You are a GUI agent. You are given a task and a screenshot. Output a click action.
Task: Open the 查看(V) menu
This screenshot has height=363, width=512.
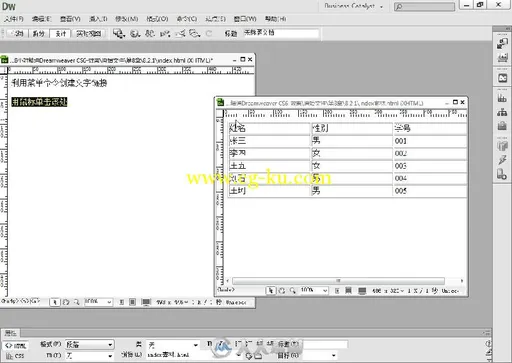point(70,19)
